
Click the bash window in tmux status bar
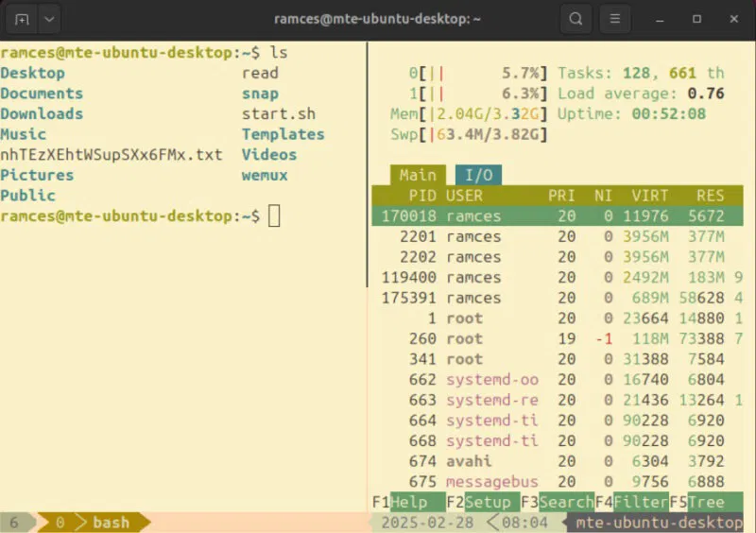tap(111, 523)
